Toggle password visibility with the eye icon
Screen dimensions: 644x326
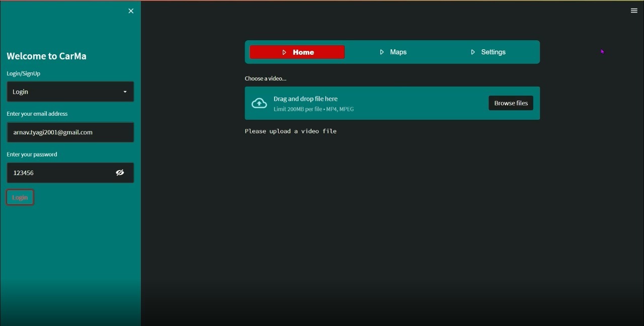(120, 173)
